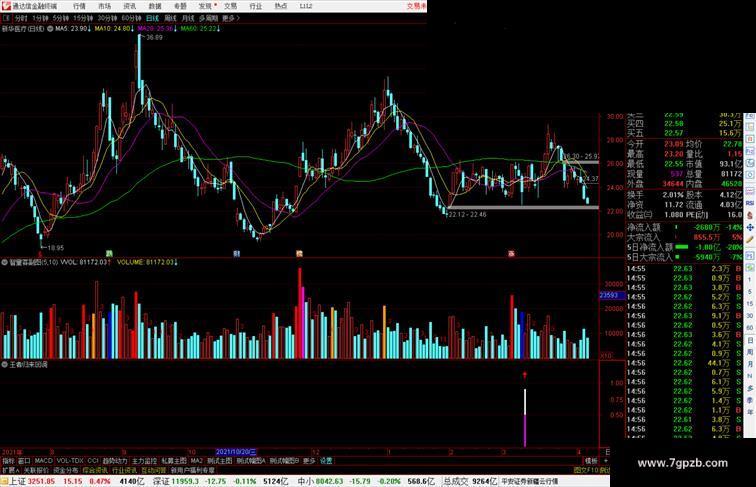
Task: Switch to 15分钟 period
Action: point(83,18)
